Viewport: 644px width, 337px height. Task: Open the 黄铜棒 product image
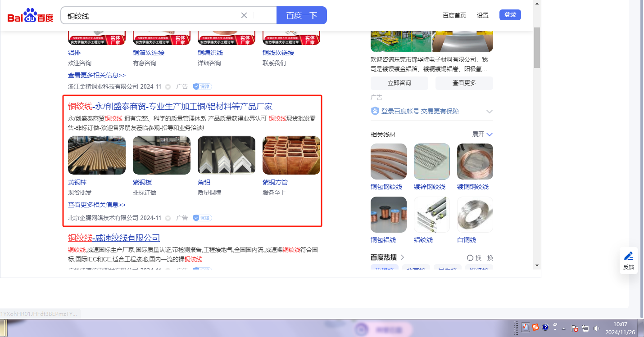click(x=97, y=155)
